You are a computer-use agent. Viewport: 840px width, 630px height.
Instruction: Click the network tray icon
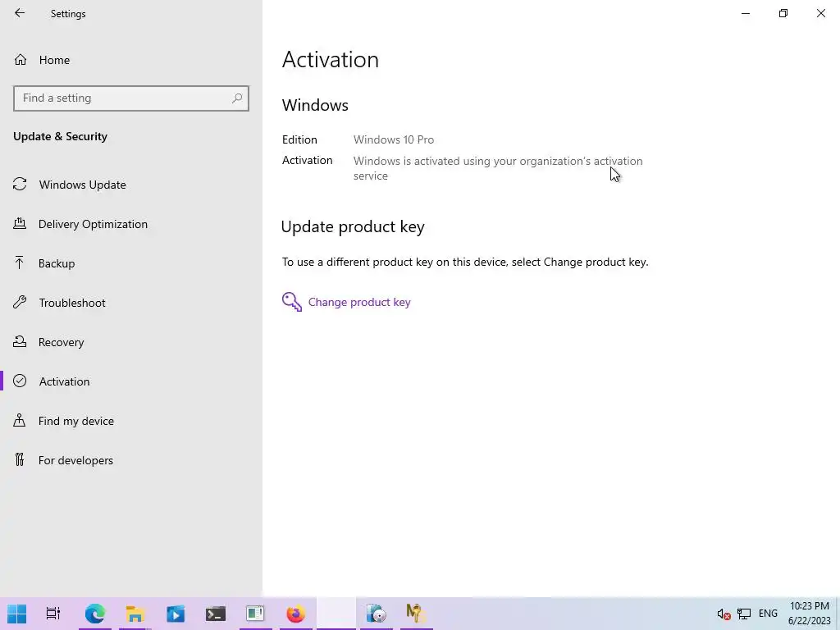(x=744, y=614)
